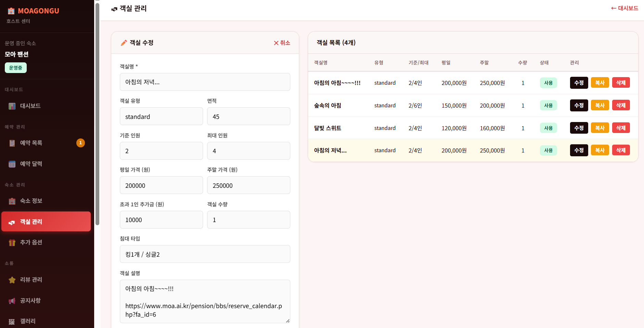Delete the 아침의 아침~~~~!!! room
The image size is (644, 328).
(x=621, y=83)
